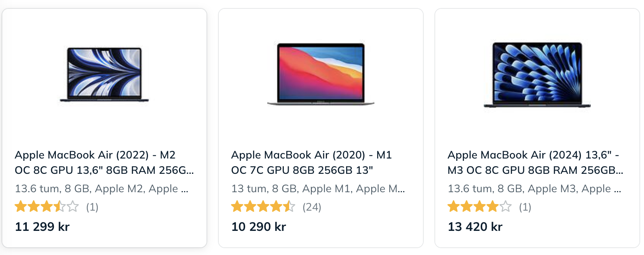The height and width of the screenshot is (255, 644).
Task: Open the (1) review count for M2 MacBook
Action: pos(92,207)
